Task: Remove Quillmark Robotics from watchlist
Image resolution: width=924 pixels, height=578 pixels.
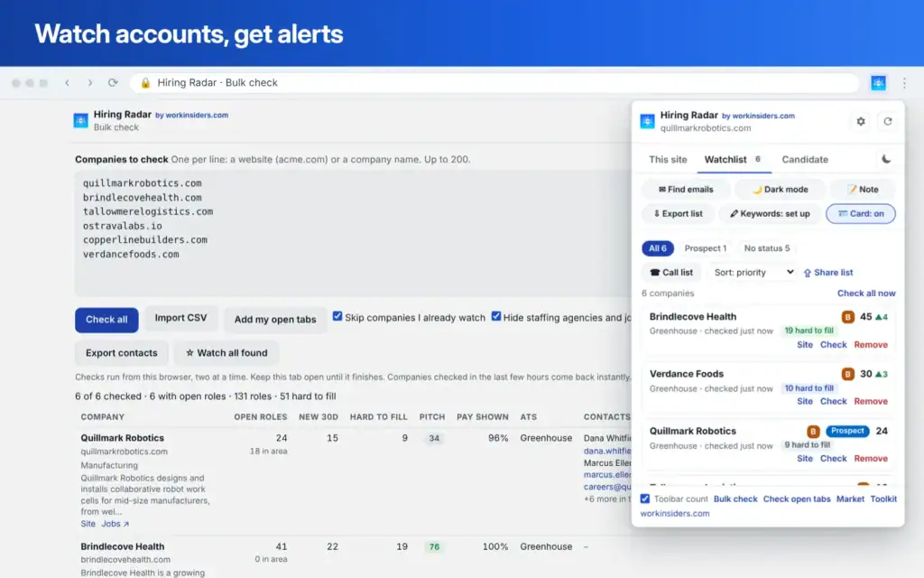Action: [871, 458]
